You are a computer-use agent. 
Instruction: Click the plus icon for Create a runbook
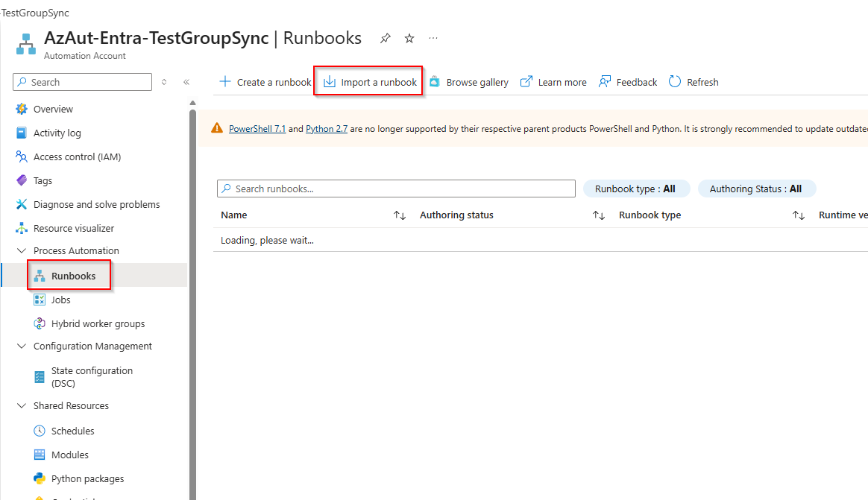(224, 82)
